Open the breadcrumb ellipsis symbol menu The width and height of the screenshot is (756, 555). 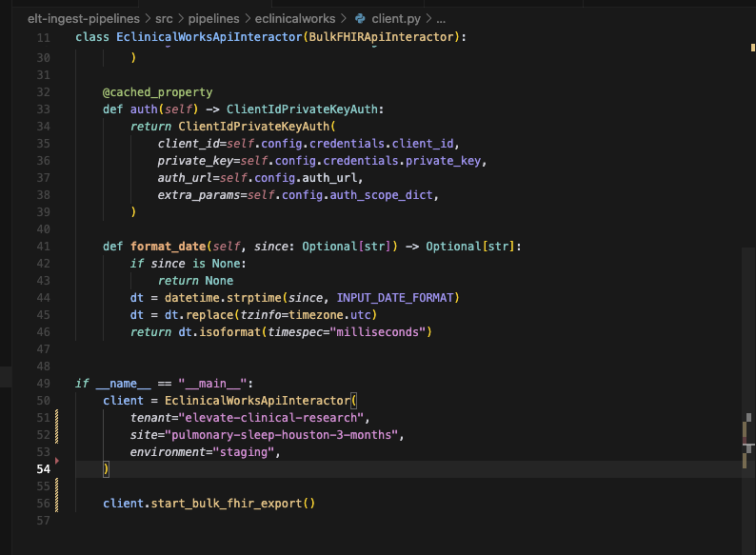[441, 20]
